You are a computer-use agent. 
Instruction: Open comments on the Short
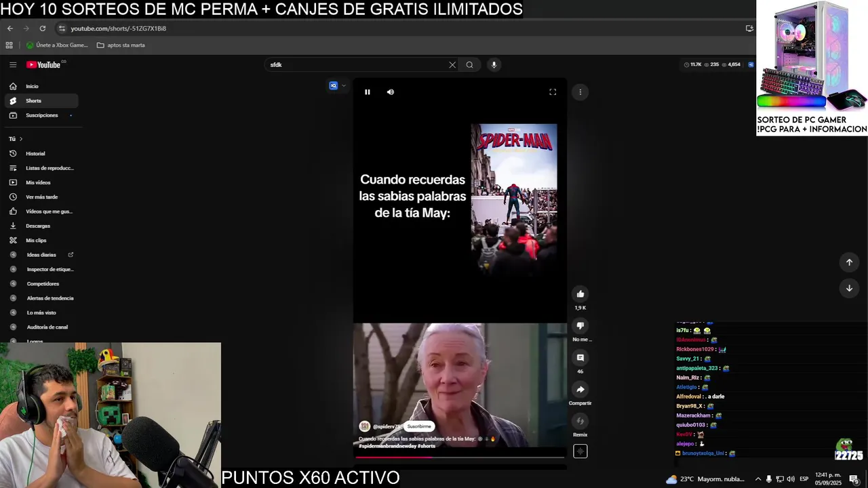tap(580, 358)
